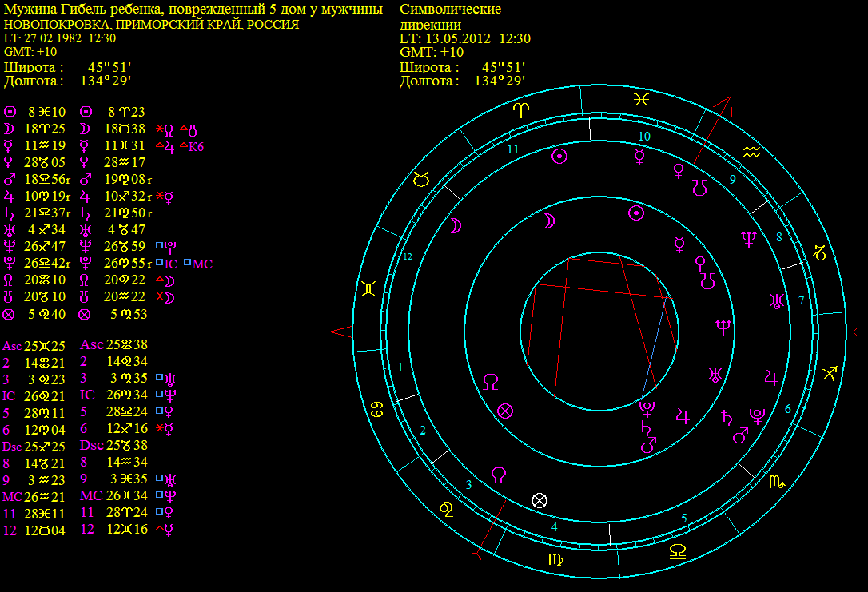The width and height of the screenshot is (868, 592).
Task: Click the chart title starting with "Мужина Гибель ребенка"
Action: pyautogui.click(x=193, y=10)
